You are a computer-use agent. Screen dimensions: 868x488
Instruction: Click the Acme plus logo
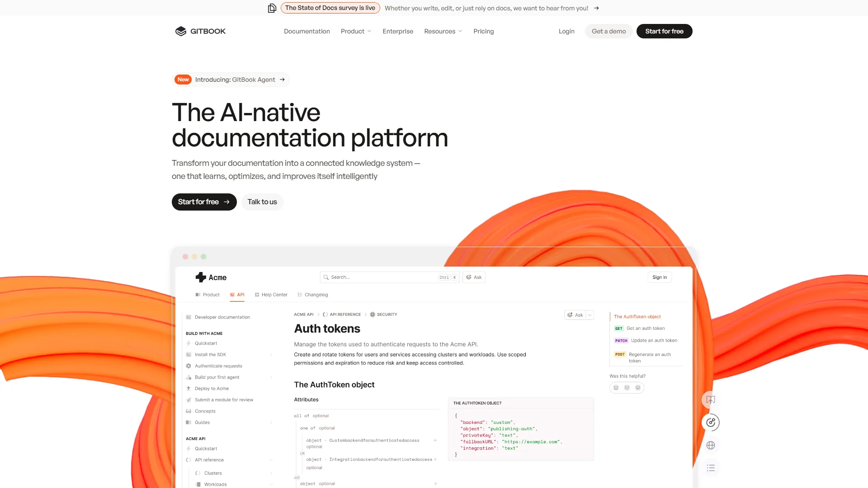click(201, 277)
